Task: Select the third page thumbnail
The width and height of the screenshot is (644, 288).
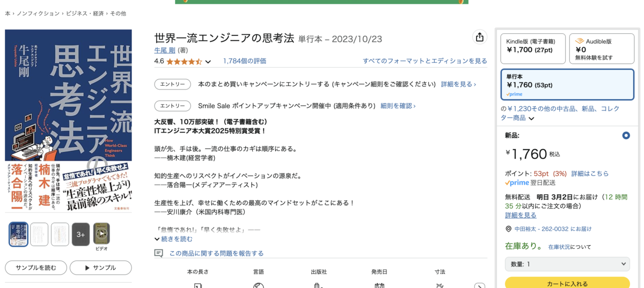Action: (x=60, y=234)
